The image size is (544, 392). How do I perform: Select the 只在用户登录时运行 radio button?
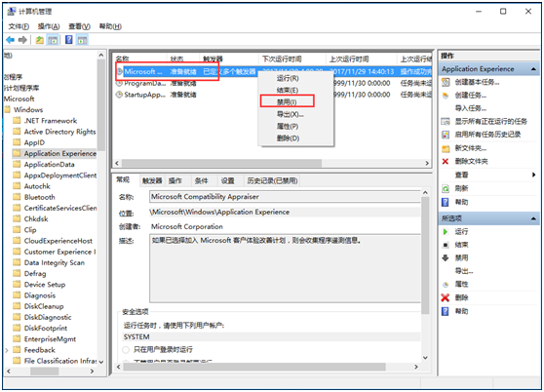(126, 350)
